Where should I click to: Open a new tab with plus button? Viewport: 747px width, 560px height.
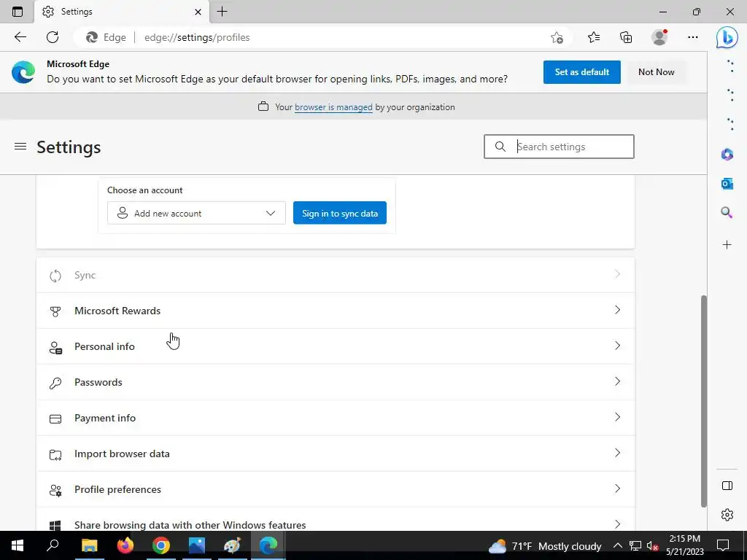[222, 12]
